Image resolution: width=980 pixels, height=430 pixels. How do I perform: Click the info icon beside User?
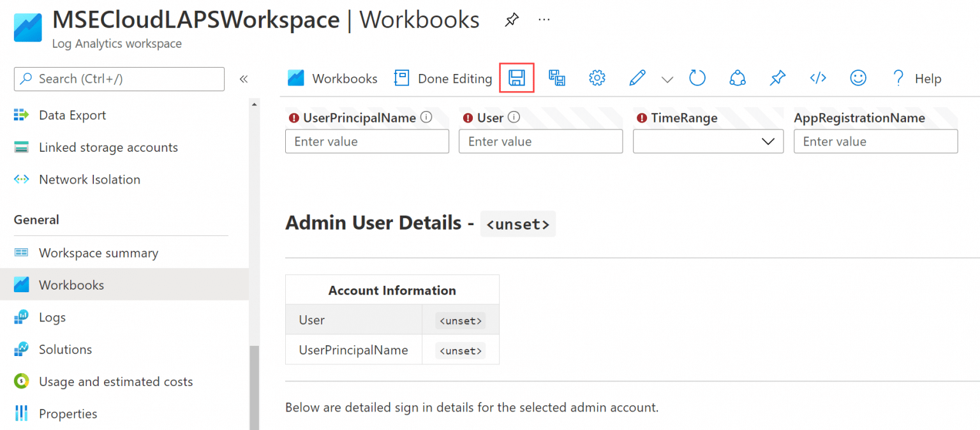(x=514, y=117)
